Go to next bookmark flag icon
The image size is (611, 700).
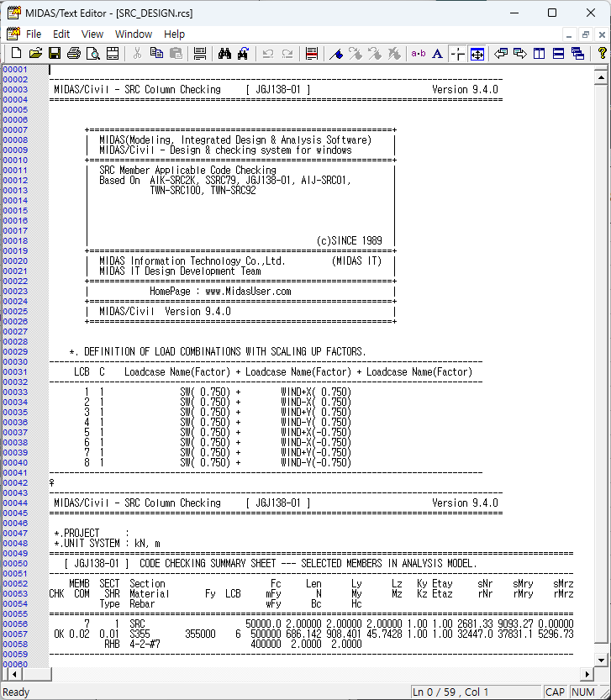pos(355,54)
